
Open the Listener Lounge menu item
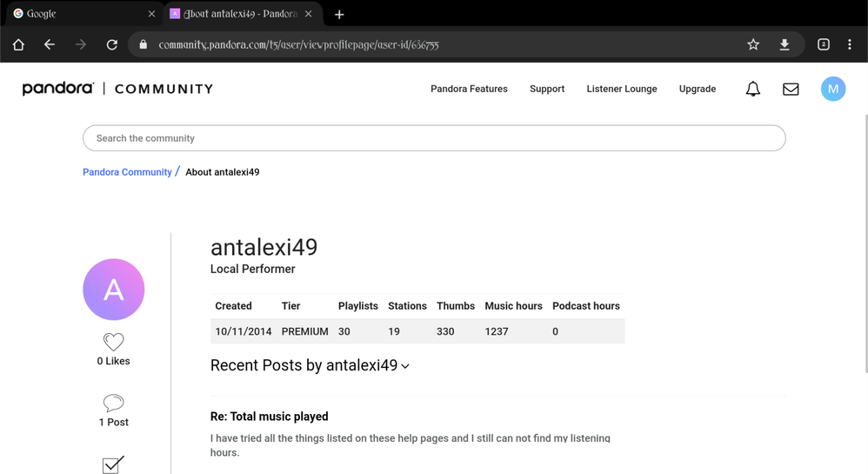pos(621,89)
